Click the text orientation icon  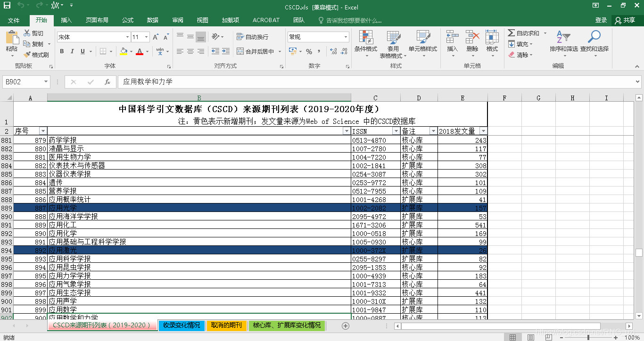pyautogui.click(x=216, y=36)
